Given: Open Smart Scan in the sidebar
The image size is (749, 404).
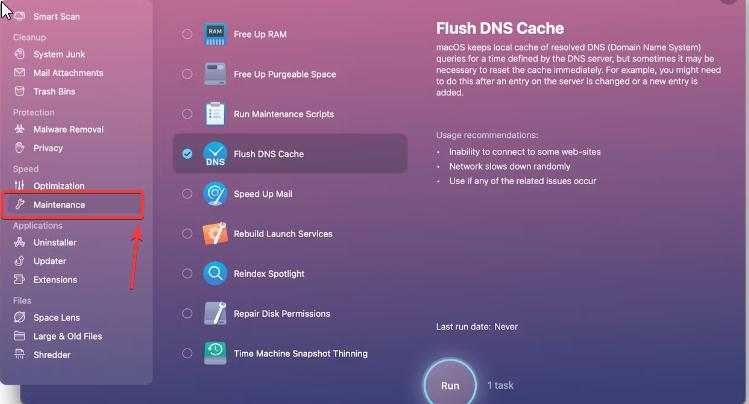Looking at the screenshot, I should (57, 17).
